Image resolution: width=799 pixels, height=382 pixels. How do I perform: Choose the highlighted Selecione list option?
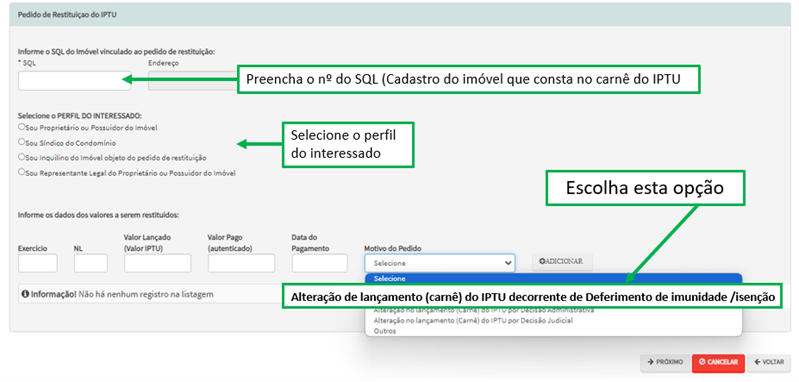click(x=553, y=279)
